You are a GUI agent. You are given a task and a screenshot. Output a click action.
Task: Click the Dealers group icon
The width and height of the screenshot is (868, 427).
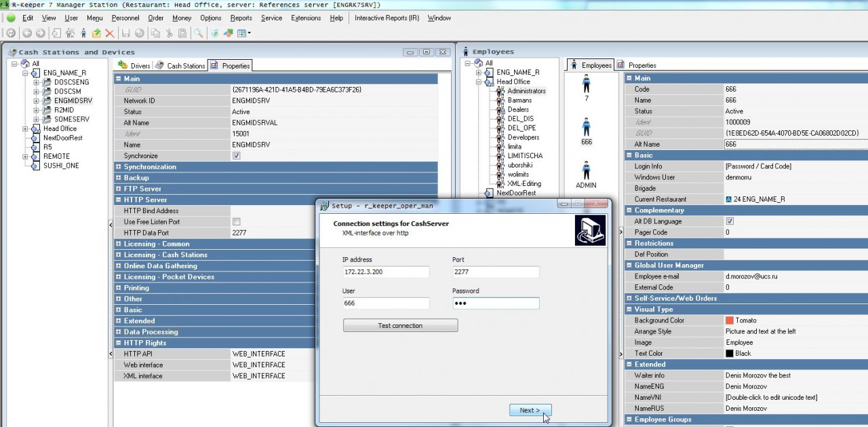(501, 109)
